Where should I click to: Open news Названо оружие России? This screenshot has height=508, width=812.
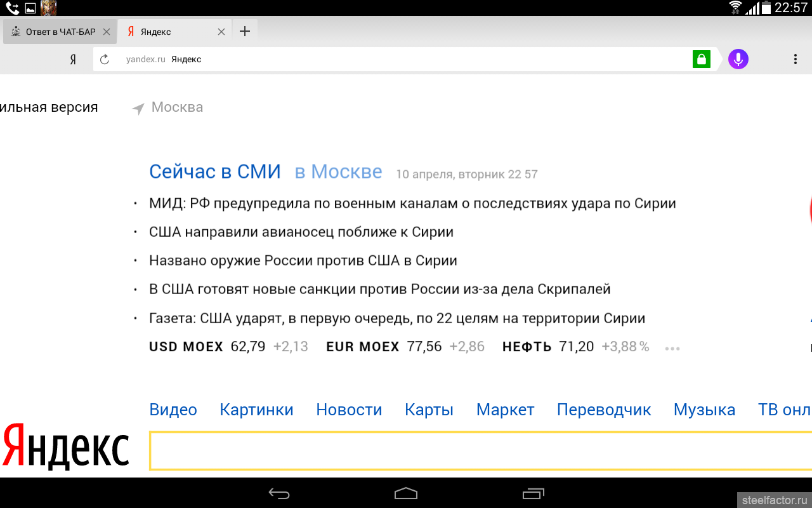click(x=303, y=260)
